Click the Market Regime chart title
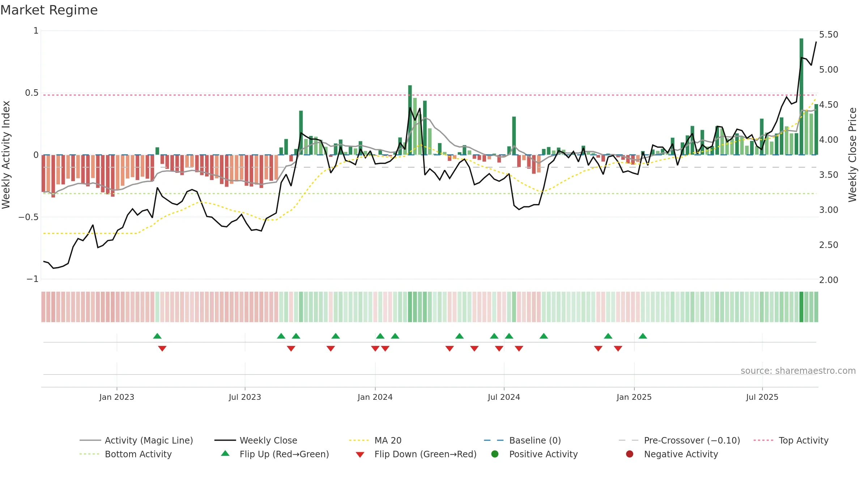868x488 pixels. 49,10
